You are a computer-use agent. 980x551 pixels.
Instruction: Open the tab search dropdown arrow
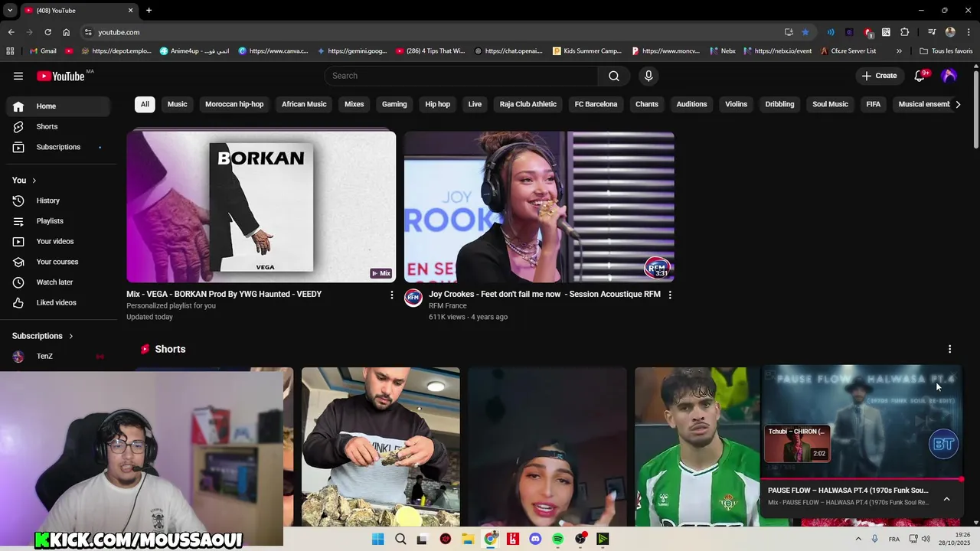coord(10,10)
